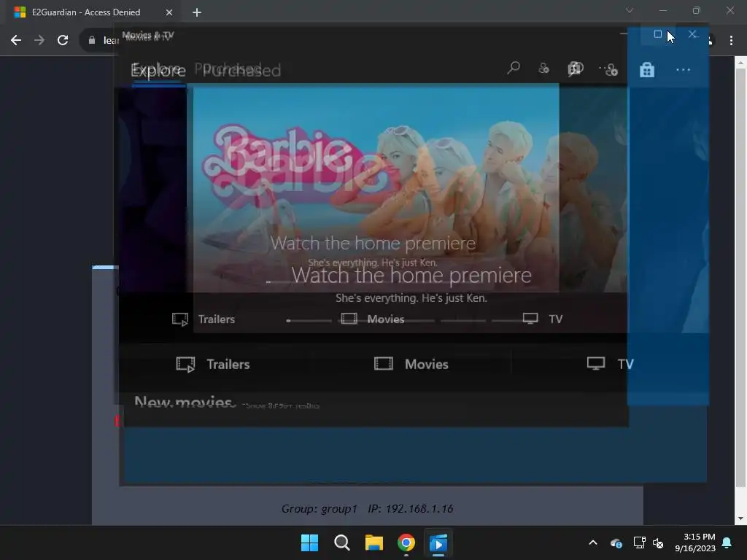Open the OneDrive tray icon
This screenshot has width=747, height=560.
[x=616, y=542]
